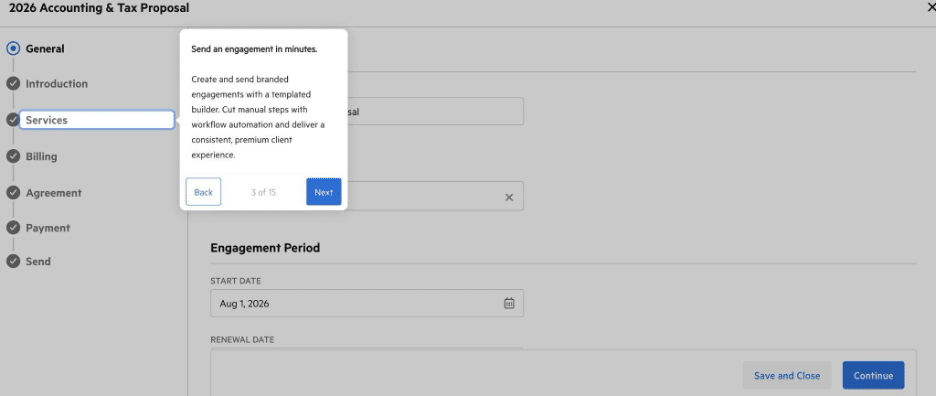Open the Introduction step
Screen dimensions: 936x396
coord(57,84)
